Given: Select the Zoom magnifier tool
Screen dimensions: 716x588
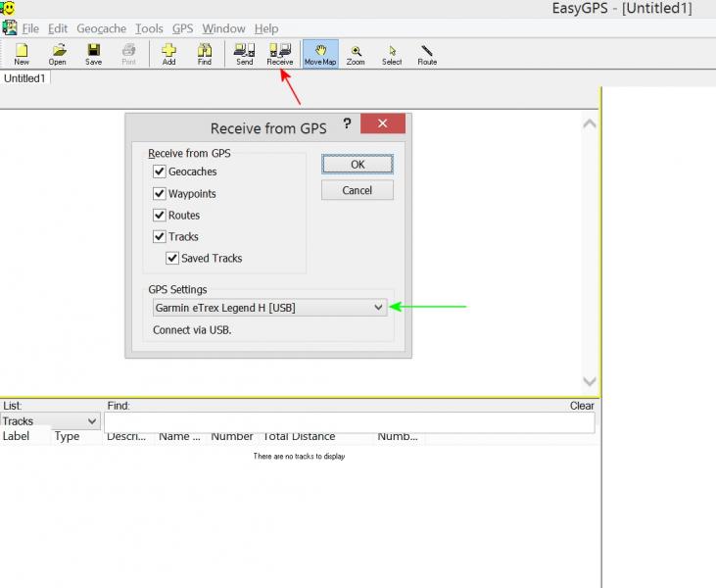Looking at the screenshot, I should (356, 54).
